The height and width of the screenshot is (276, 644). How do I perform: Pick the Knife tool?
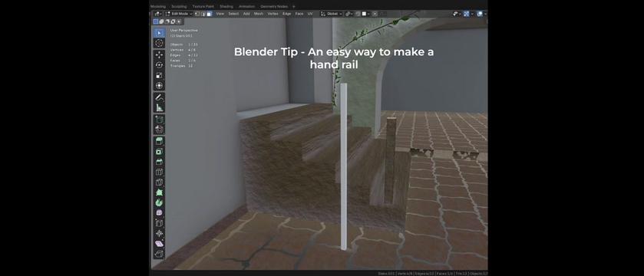[160, 182]
